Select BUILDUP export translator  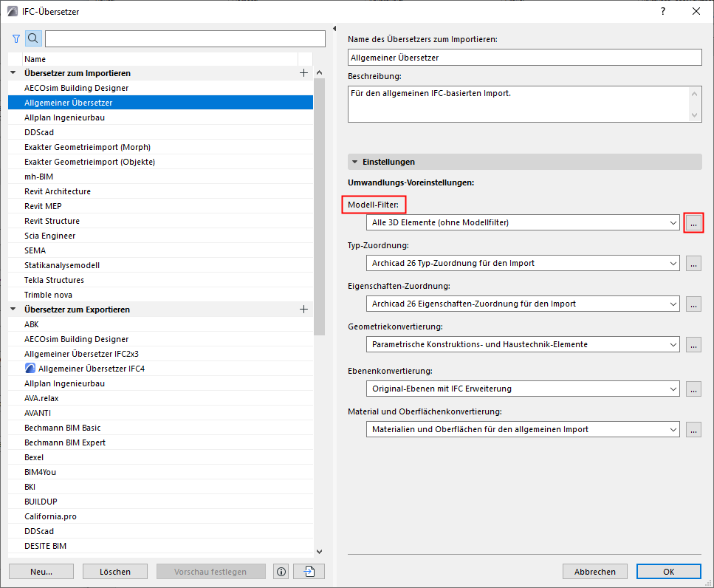point(160,502)
